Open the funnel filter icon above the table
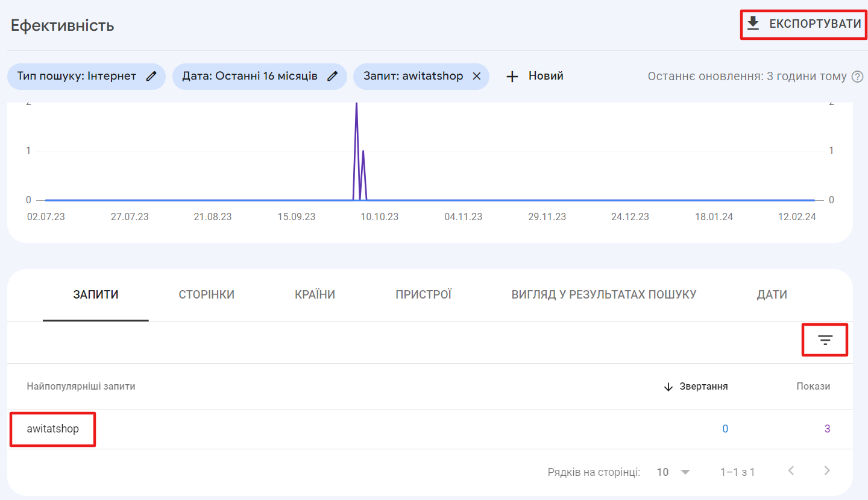 click(825, 340)
